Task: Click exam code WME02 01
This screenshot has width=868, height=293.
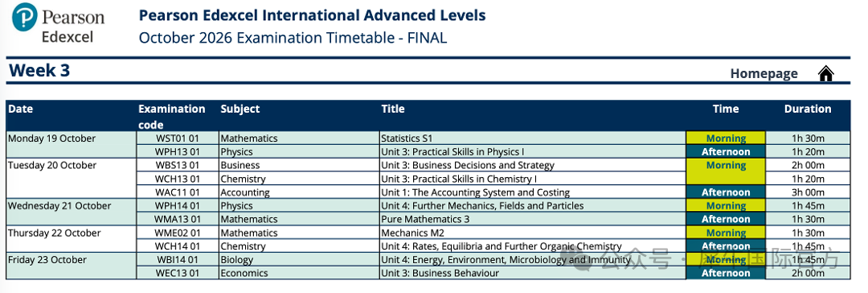Action: coord(177,233)
